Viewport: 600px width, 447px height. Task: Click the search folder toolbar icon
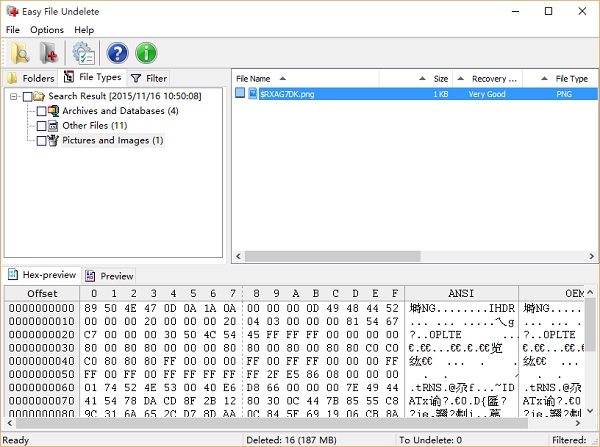click(20, 53)
